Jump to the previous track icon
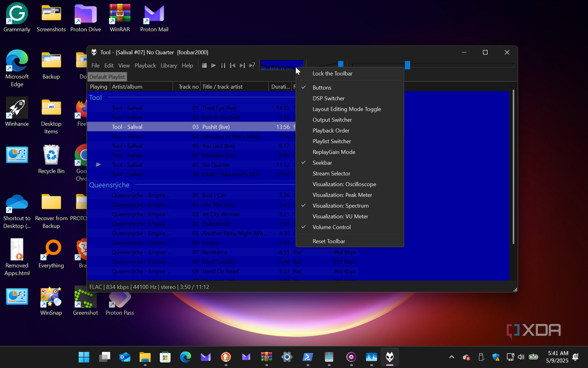The height and width of the screenshot is (368, 588). pos(233,65)
